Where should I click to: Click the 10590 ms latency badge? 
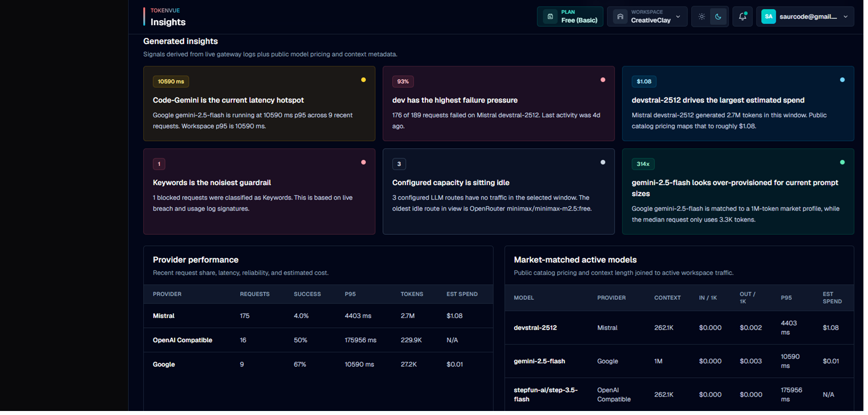pos(171,81)
